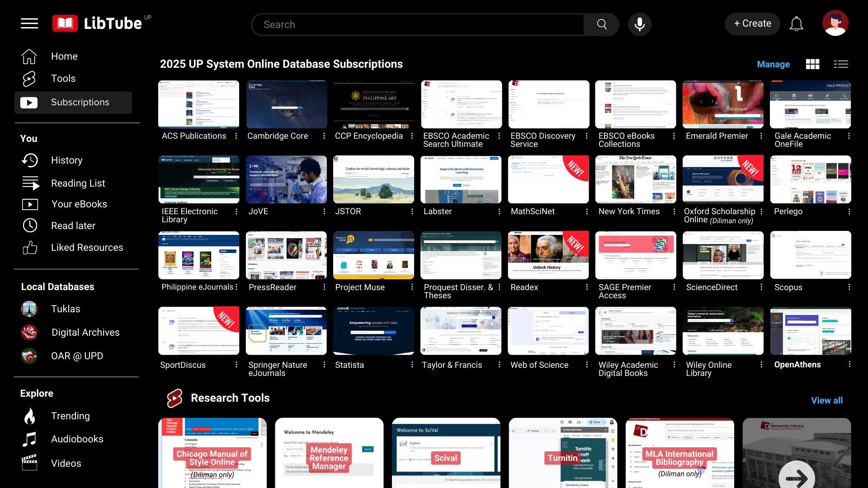Switch to list view icon
The height and width of the screenshot is (488, 868).
pos(841,64)
